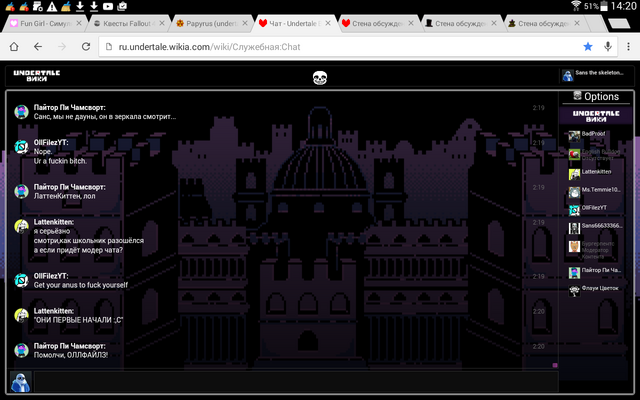Close the Квесты Fallout tab
Viewport: 640px width, 400px height.
pos(162,23)
